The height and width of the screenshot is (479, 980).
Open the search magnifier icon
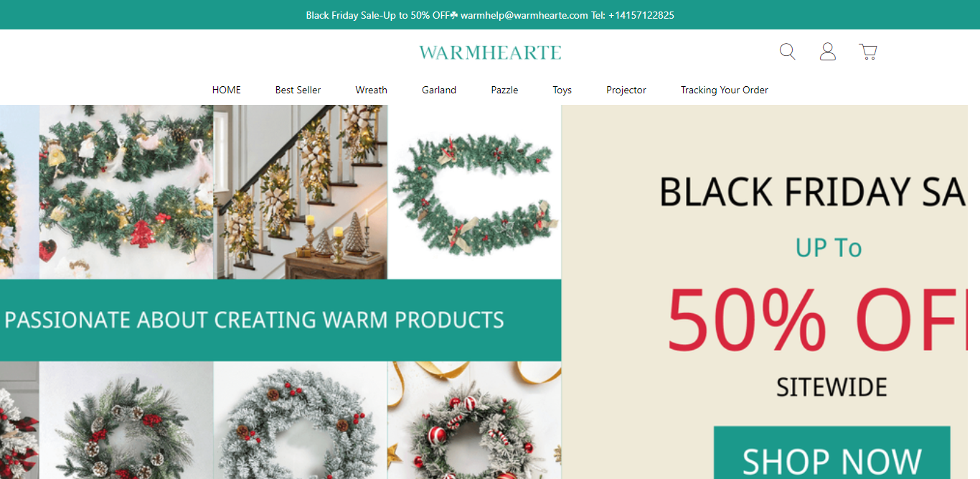[x=787, y=52]
